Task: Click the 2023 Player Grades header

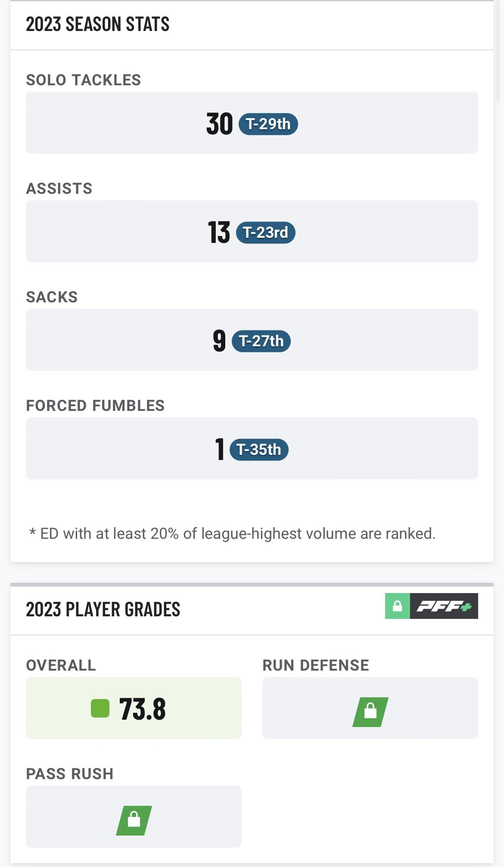Action: pyautogui.click(x=103, y=609)
